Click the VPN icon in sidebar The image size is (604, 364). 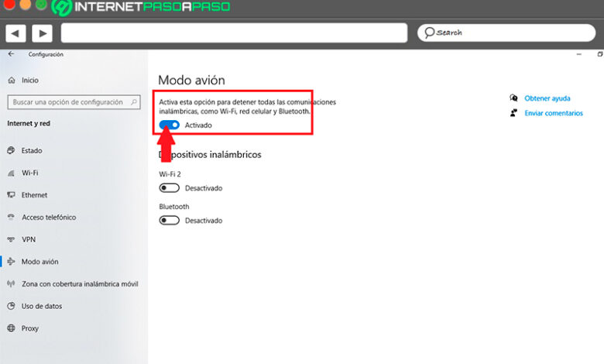[x=11, y=239]
